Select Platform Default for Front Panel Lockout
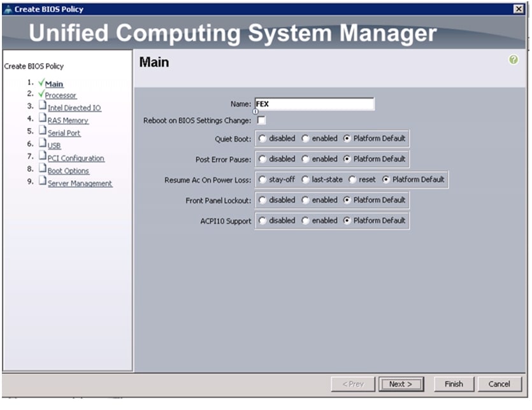The image size is (532, 410). pos(347,200)
